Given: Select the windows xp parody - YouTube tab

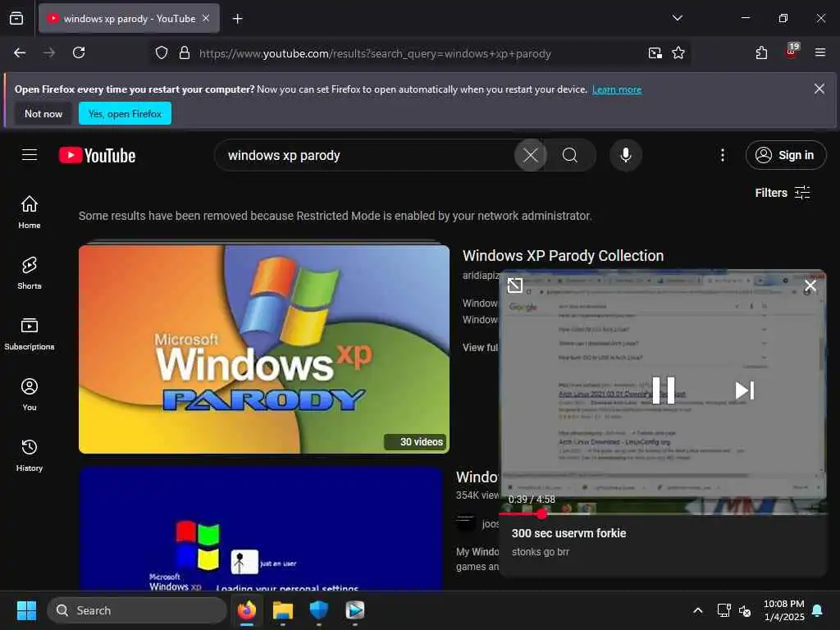Looking at the screenshot, I should [129, 18].
